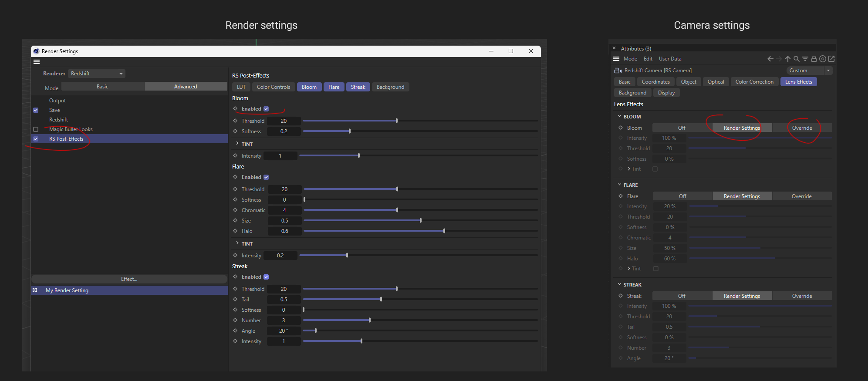Click the Streak Angle value field
The width and height of the screenshot is (868, 381).
284,331
